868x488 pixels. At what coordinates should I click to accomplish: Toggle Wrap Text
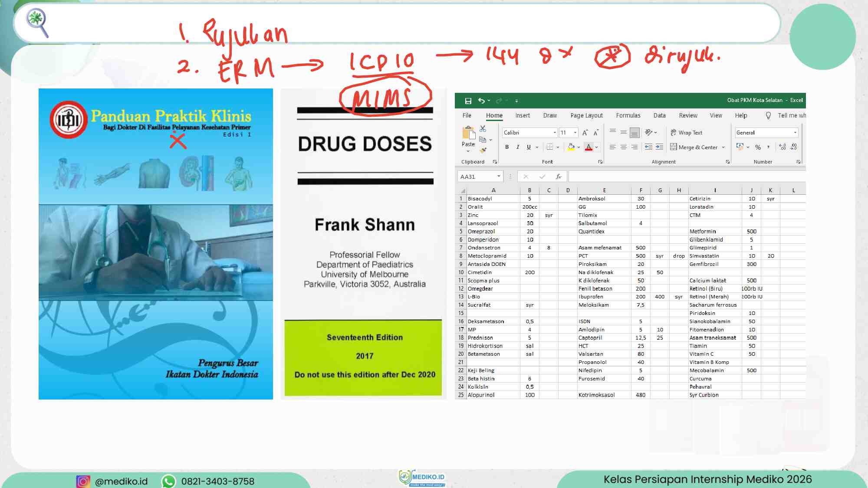(687, 133)
